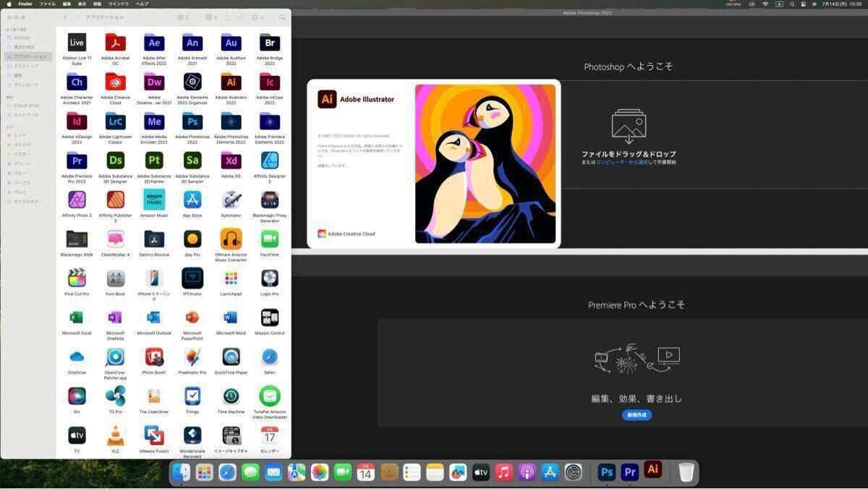868x489 pixels.
Task: Open Adobe After Effects 2022 folder
Action: tap(154, 43)
